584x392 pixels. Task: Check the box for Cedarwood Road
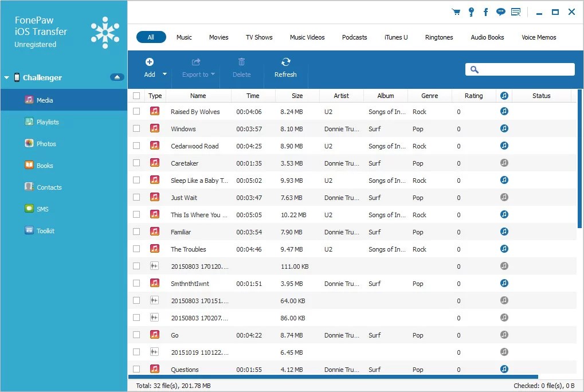pos(136,146)
